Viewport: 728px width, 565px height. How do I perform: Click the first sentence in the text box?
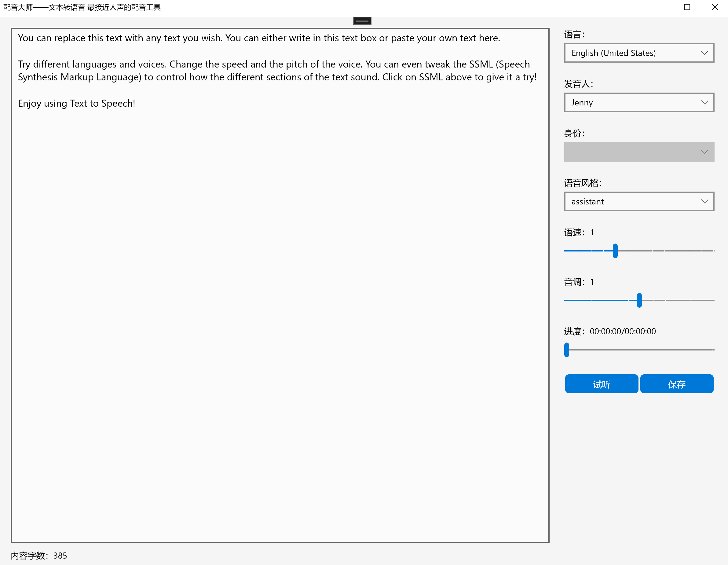[120, 38]
